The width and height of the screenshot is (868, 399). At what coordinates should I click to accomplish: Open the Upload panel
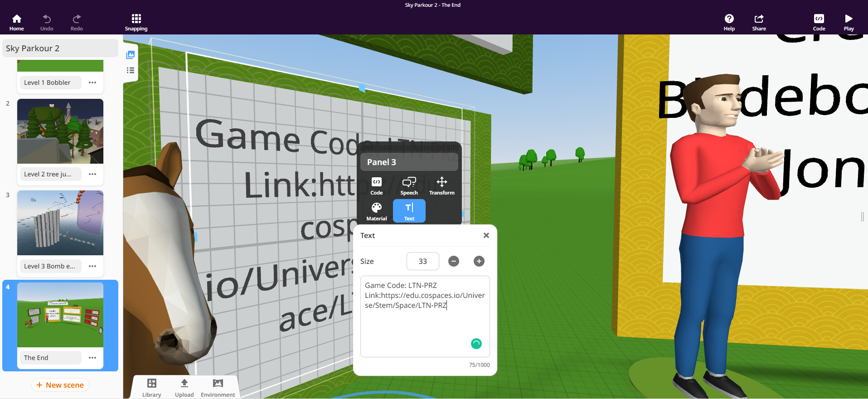tap(184, 388)
